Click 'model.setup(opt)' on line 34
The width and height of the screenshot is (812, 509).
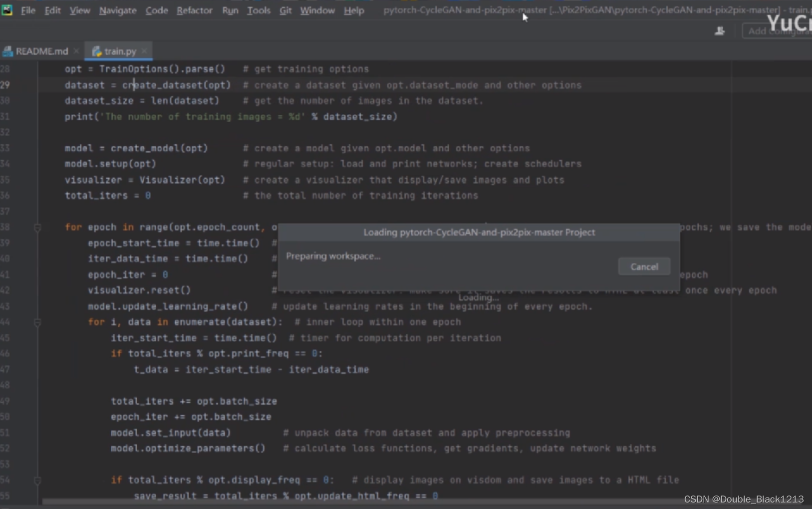tap(110, 164)
